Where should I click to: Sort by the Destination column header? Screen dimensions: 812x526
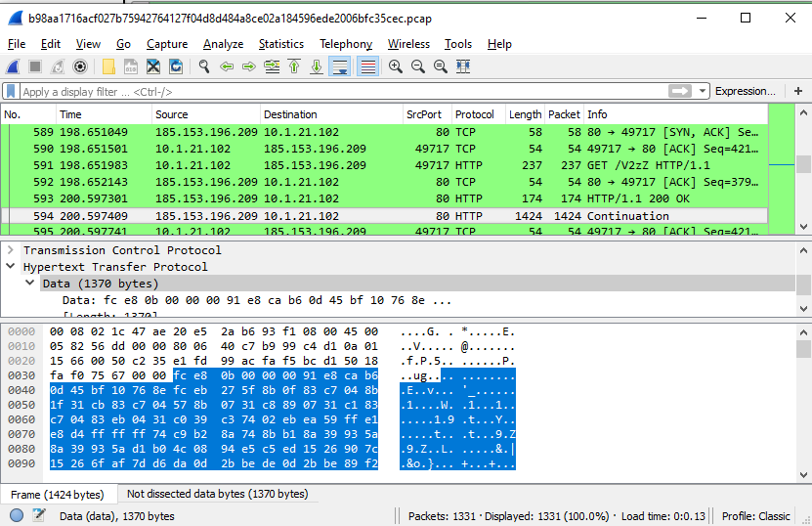click(x=331, y=114)
